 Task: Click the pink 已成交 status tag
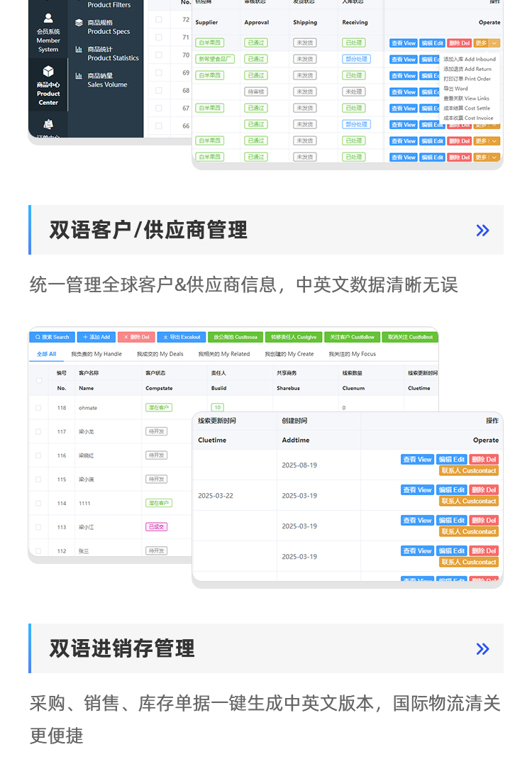156,526
